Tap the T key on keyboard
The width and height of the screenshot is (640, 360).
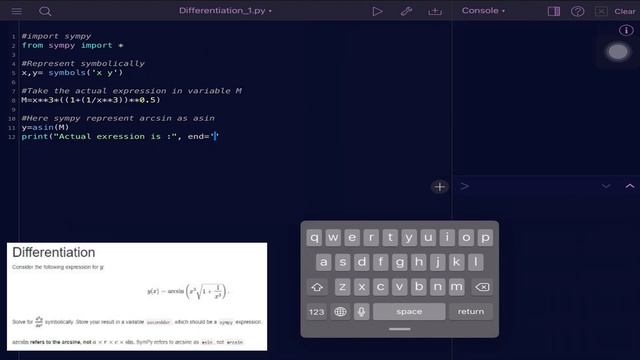pos(390,238)
